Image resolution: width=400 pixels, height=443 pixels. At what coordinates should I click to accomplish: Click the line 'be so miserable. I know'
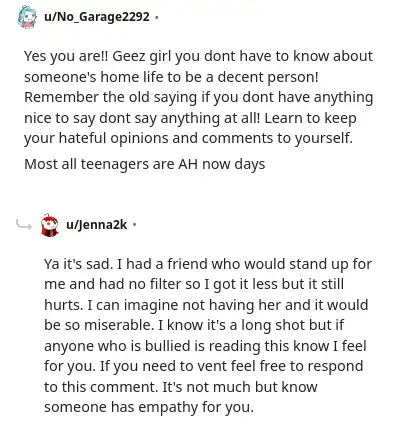[x=194, y=325]
